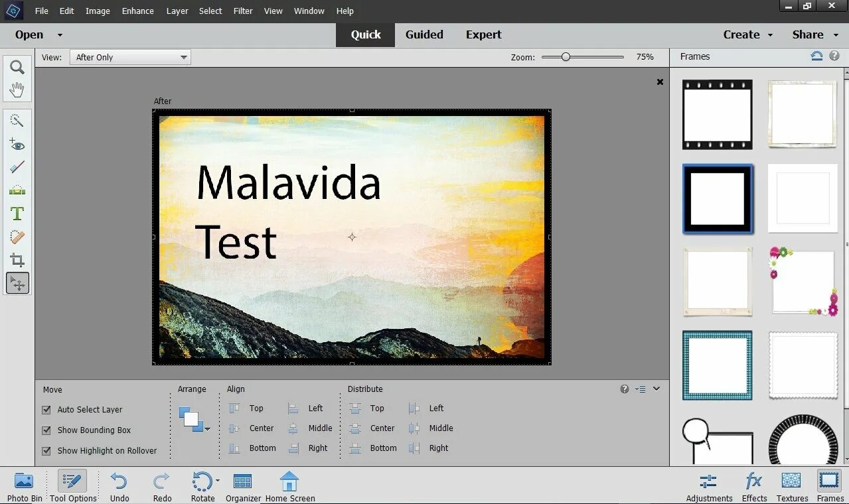The height and width of the screenshot is (504, 849).
Task: Uncheck Show Highlight on Rollover
Action: [x=46, y=451]
